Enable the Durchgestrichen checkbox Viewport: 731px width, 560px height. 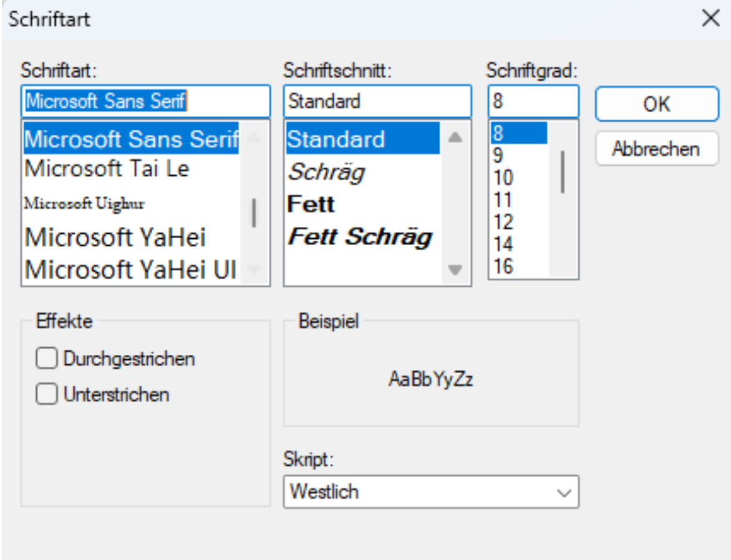[47, 359]
